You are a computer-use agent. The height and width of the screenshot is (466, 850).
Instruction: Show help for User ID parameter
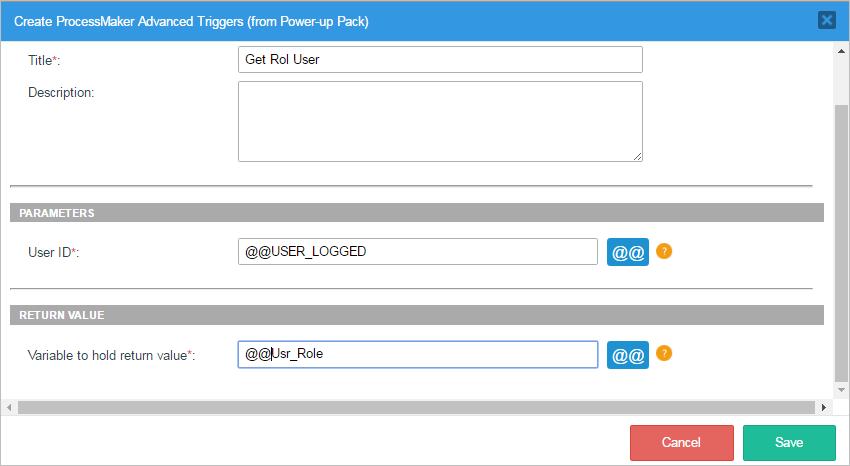[x=664, y=251]
